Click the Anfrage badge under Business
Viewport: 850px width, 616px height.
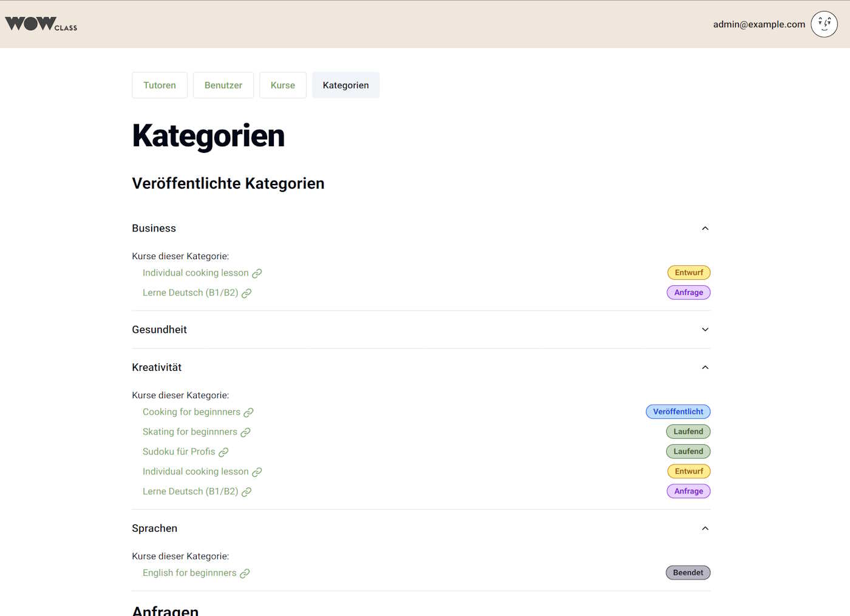click(x=688, y=293)
